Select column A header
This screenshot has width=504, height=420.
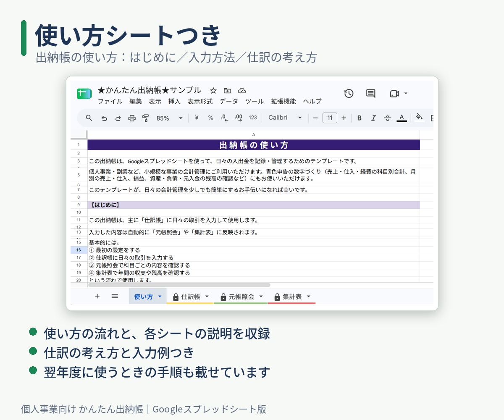(x=254, y=135)
